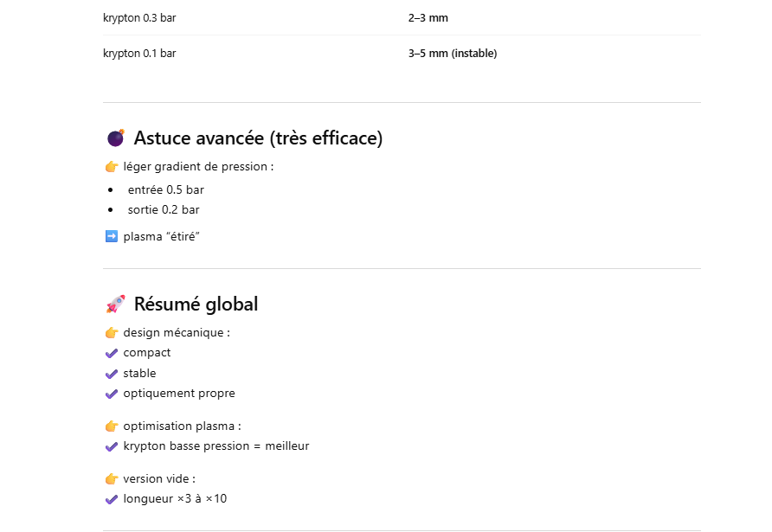Click the pointing hand before optimisation plasma
This screenshot has width=772, height=532.
pos(112,426)
